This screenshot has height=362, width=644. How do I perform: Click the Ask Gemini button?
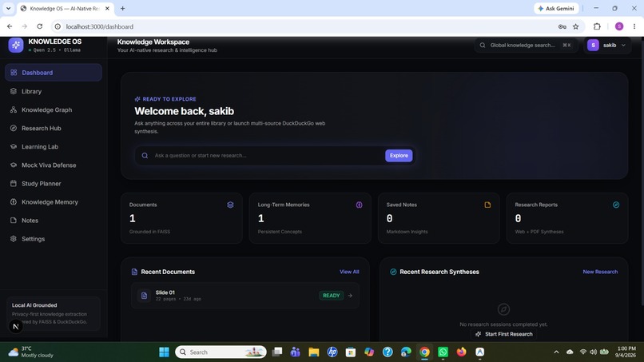556,8
